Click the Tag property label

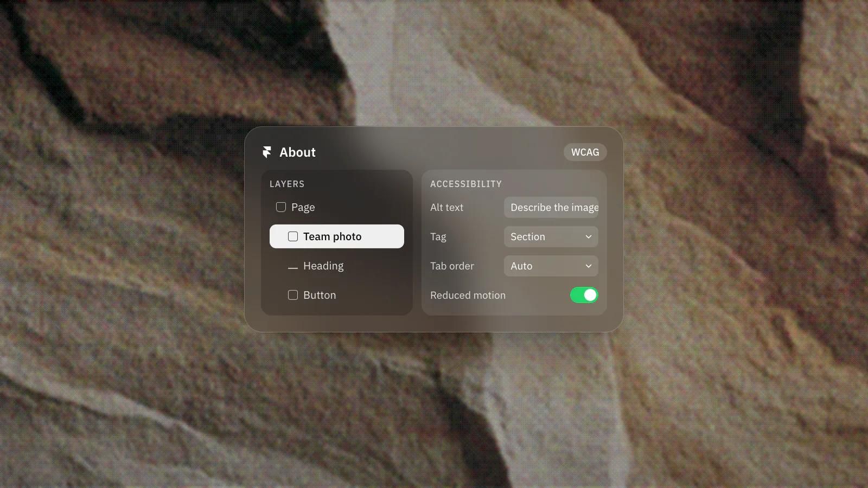(438, 237)
